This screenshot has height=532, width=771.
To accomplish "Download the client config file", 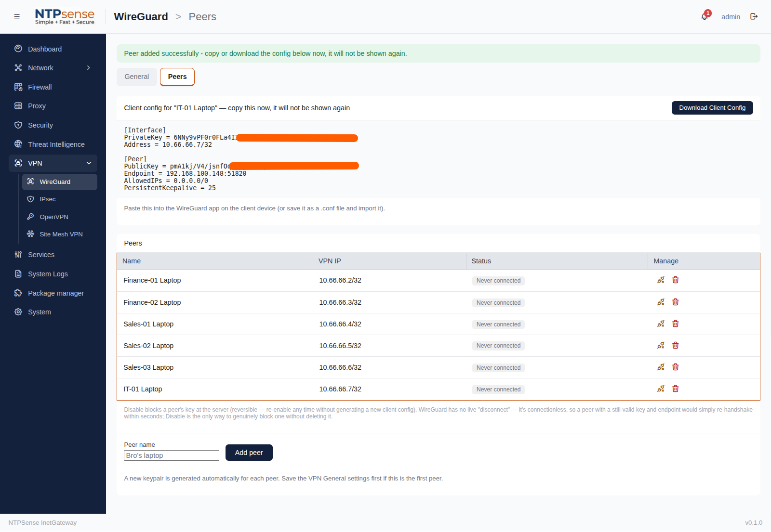I will point(712,108).
